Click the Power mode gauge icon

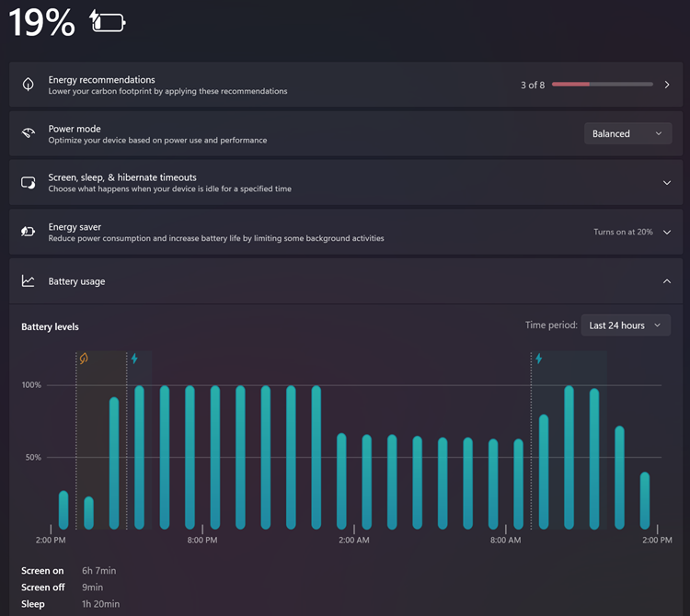click(29, 133)
